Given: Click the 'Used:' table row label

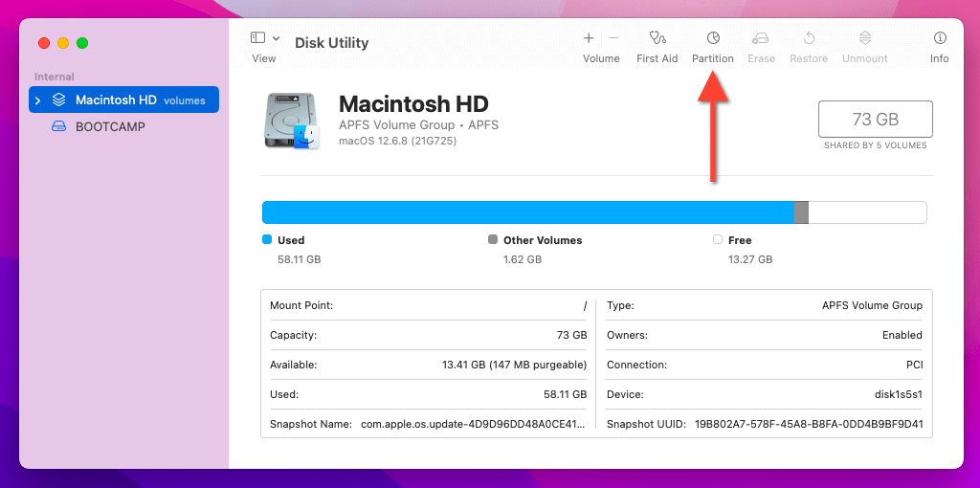Looking at the screenshot, I should coord(284,394).
